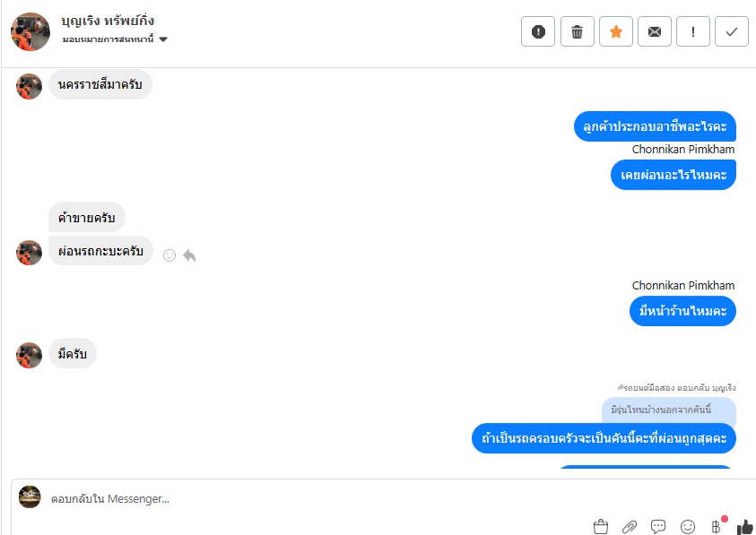Attach a file with paperclip icon
The image size is (756, 535).
pyautogui.click(x=630, y=526)
